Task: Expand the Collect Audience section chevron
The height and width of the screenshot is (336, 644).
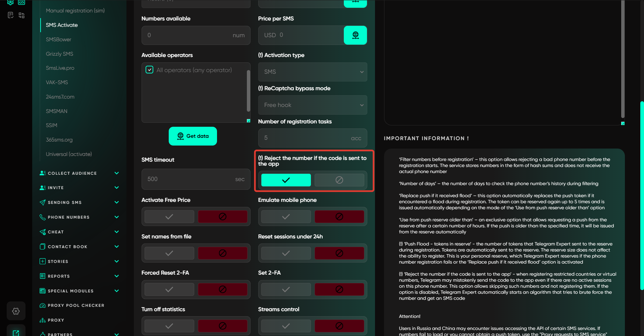Action: 117,173
